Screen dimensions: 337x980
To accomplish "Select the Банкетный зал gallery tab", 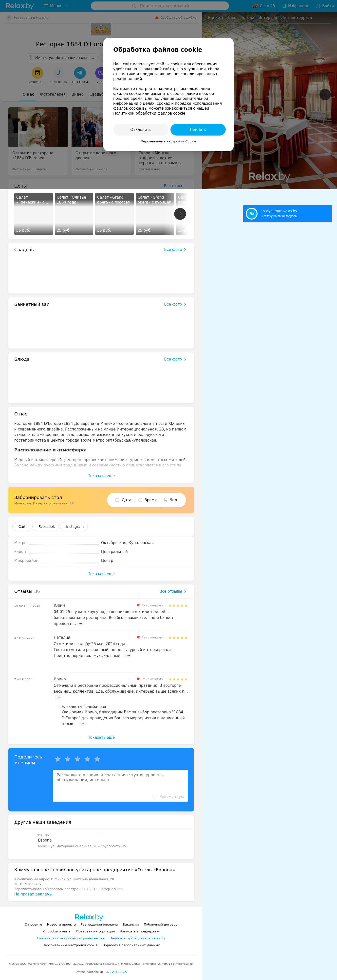I will pos(223,17).
